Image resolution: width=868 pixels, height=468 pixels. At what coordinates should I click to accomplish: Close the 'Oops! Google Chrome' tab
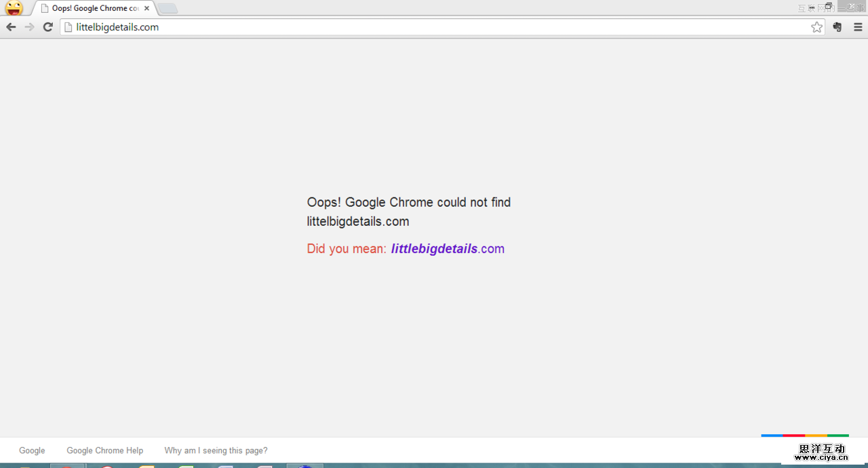146,8
